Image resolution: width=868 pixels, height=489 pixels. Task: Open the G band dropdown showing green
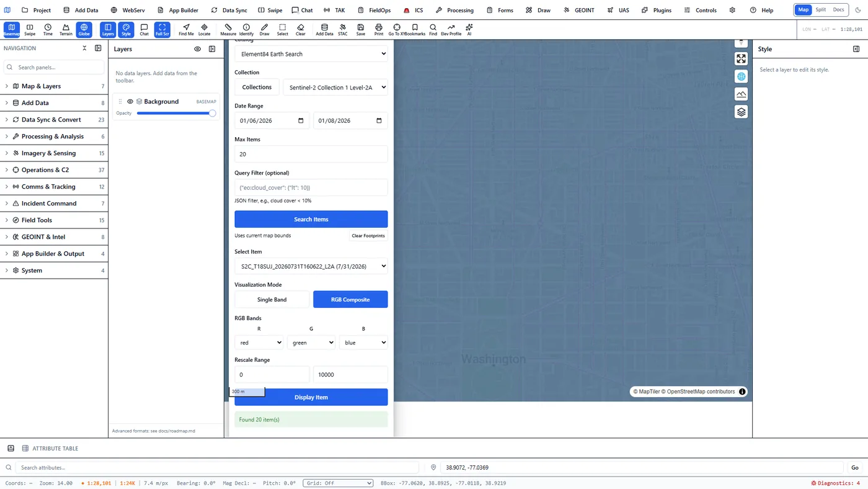pyautogui.click(x=311, y=343)
